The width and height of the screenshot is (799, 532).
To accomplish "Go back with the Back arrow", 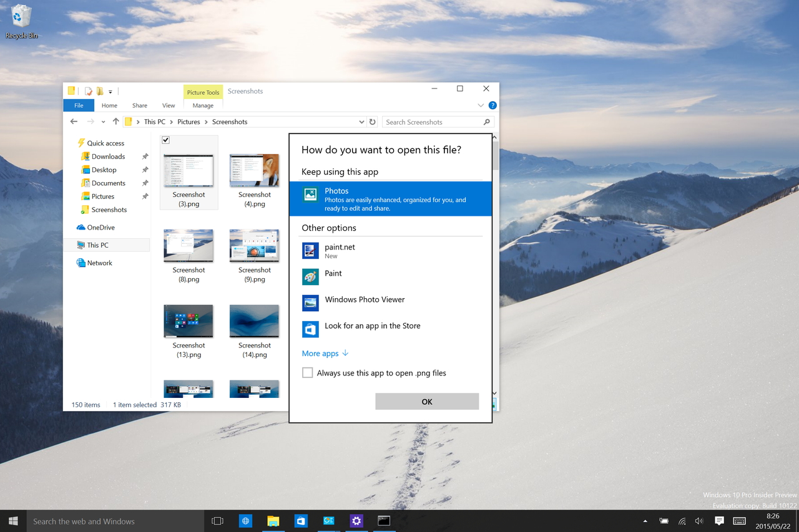I will pos(74,122).
